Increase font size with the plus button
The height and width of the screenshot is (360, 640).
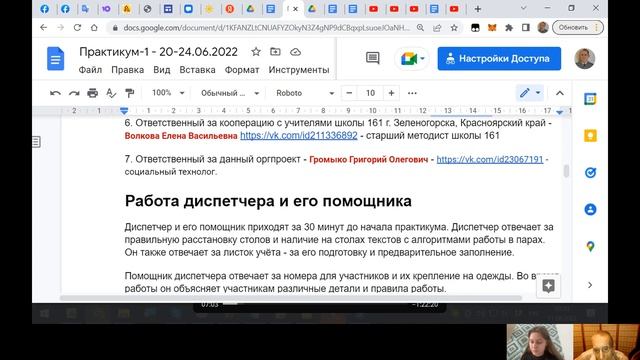pyautogui.click(x=391, y=93)
